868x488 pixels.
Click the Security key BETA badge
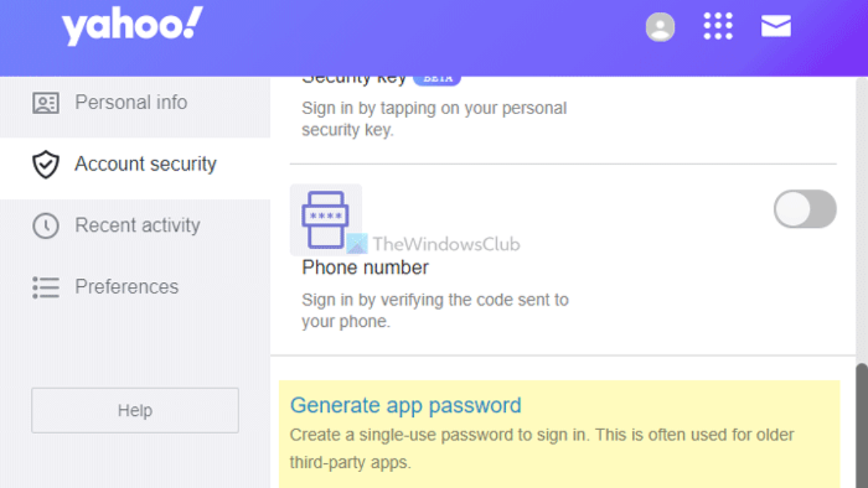tap(437, 79)
